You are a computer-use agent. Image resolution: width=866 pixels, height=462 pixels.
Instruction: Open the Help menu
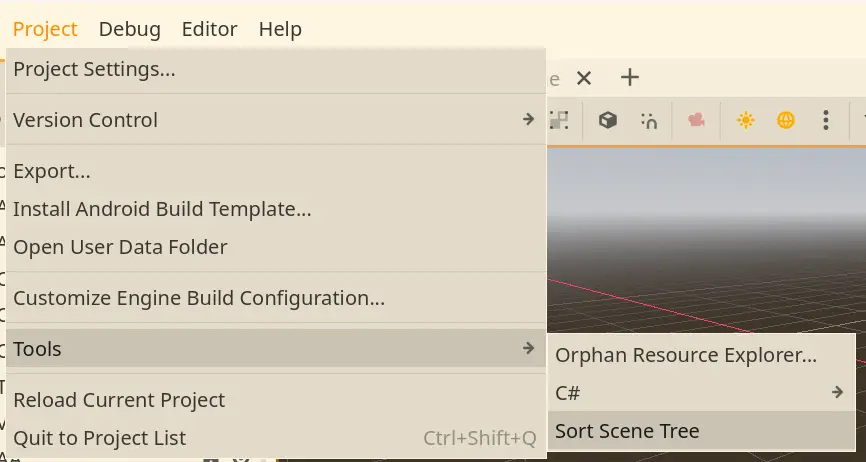coord(280,29)
